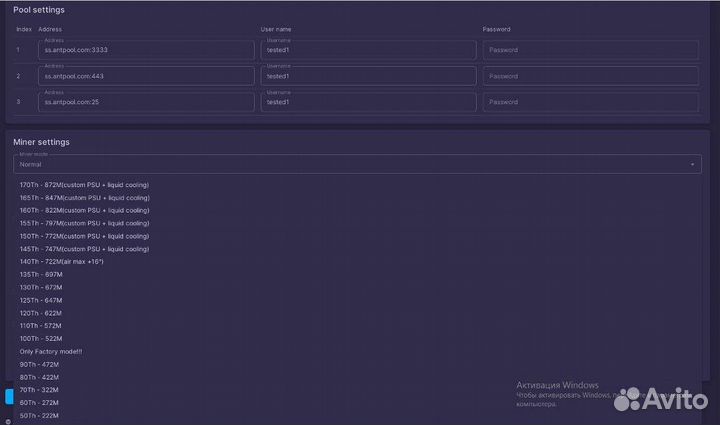720x425 pixels.
Task: Select the 90Th - 472M option
Action: 39,364
